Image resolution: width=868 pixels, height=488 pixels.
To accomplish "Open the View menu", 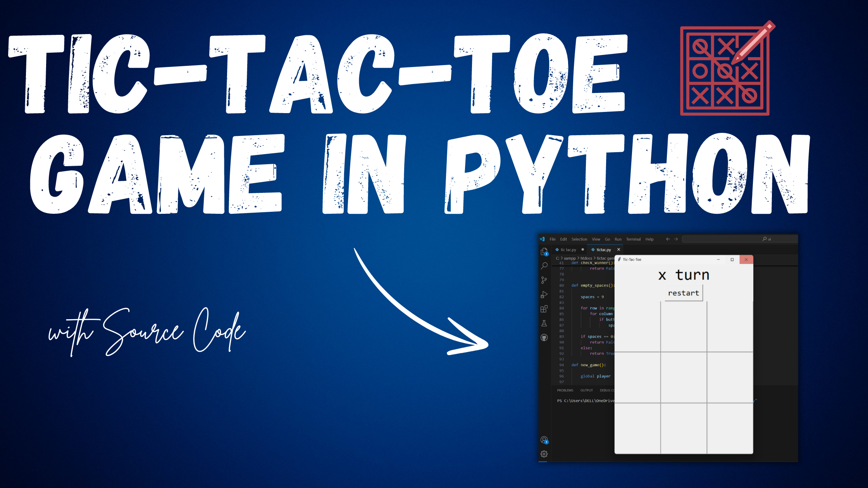I will coord(596,239).
